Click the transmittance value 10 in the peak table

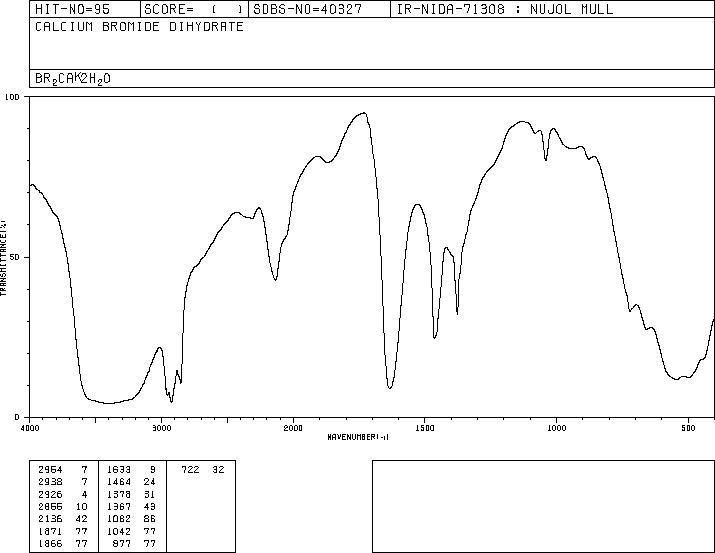click(x=82, y=506)
